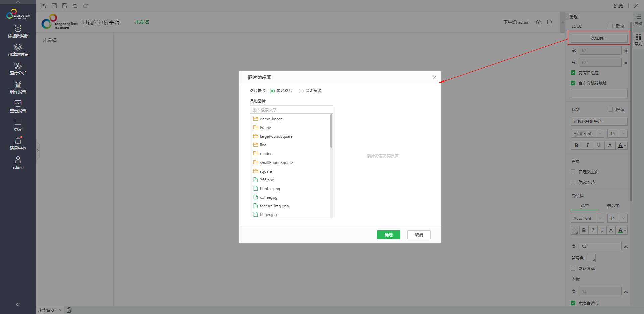Screen dimensions: 644x314
Task: Click the undo arrow in top toolbar
Action: click(x=75, y=6)
